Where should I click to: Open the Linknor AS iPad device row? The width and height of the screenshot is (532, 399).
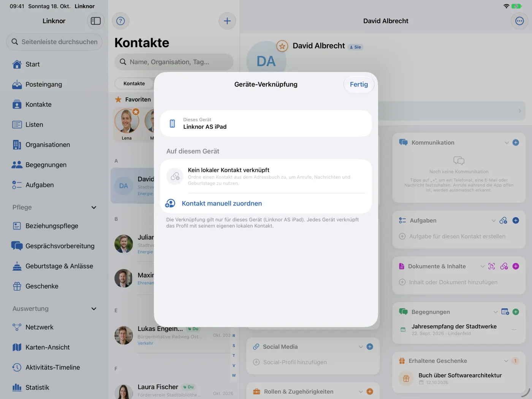[266, 123]
